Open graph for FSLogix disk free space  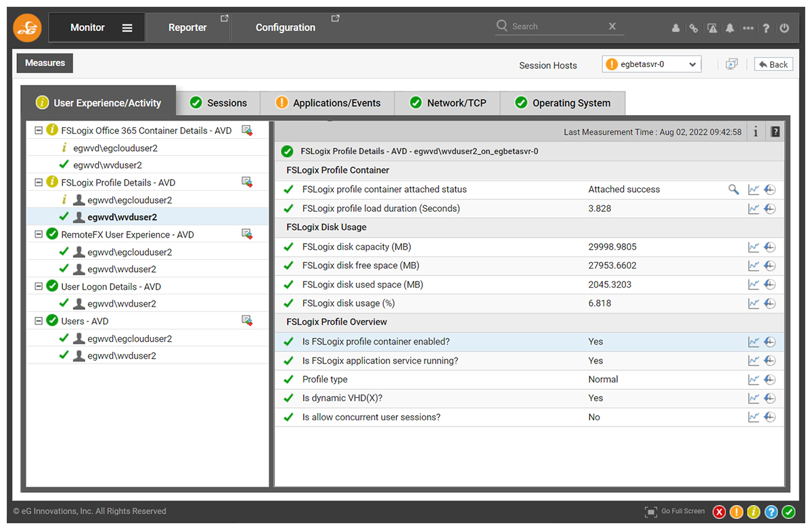pyautogui.click(x=753, y=266)
